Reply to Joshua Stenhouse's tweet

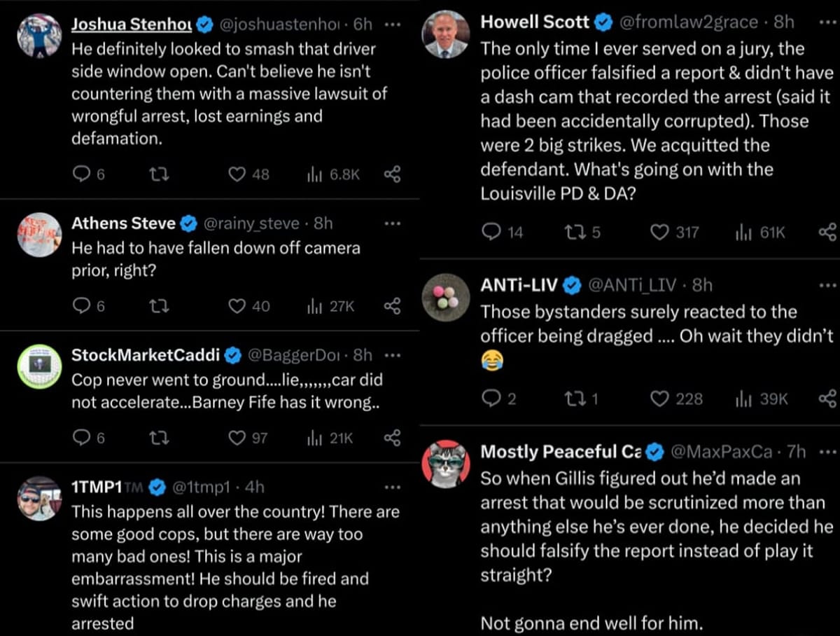81,174
